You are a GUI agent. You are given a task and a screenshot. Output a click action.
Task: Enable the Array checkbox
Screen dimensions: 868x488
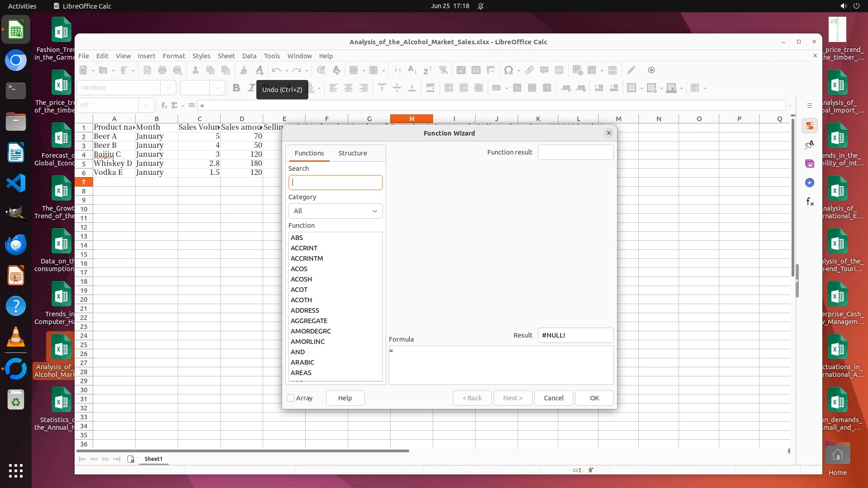pyautogui.click(x=291, y=398)
